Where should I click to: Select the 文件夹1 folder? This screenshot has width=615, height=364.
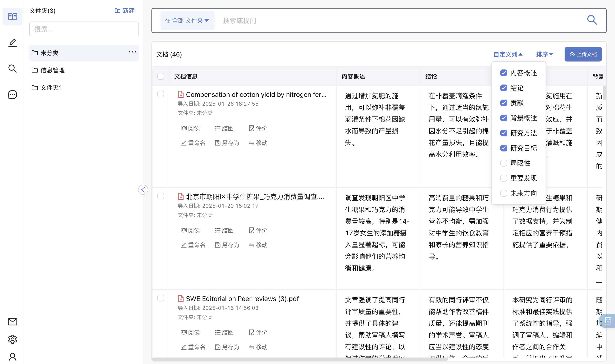coord(84,88)
